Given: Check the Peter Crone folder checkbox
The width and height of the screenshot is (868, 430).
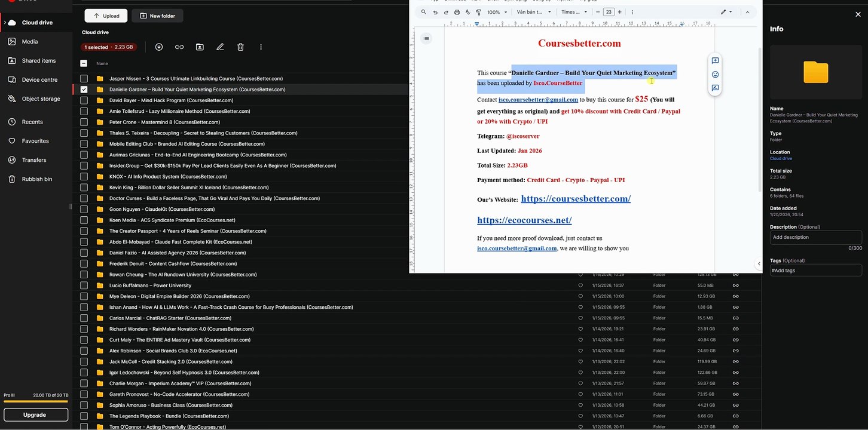Looking at the screenshot, I should click(84, 122).
